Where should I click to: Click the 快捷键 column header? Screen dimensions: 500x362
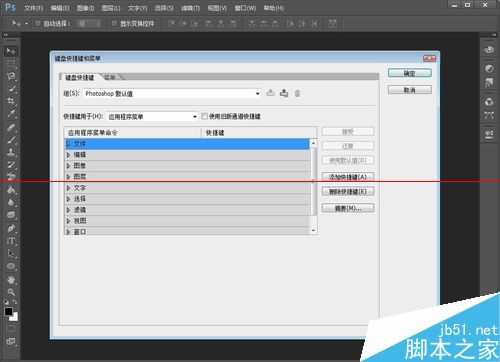pos(259,133)
